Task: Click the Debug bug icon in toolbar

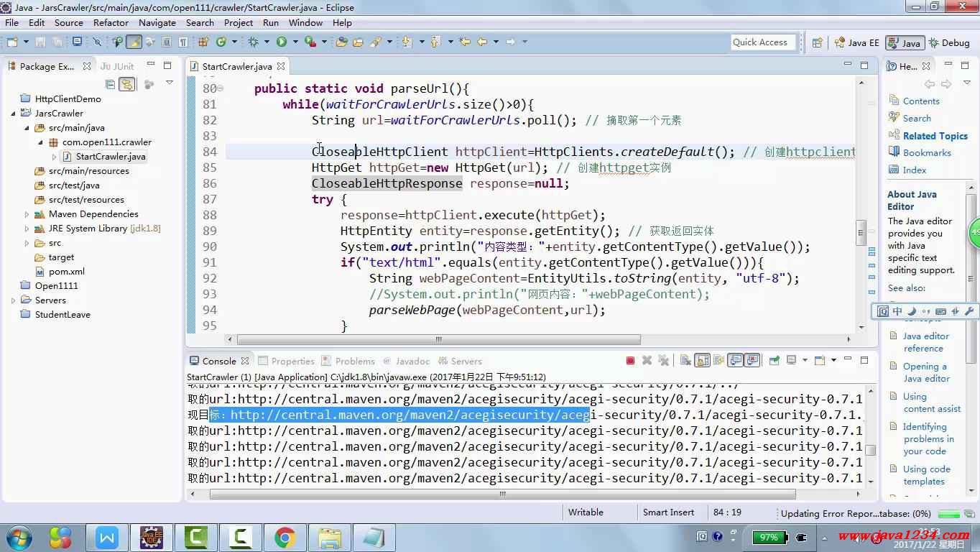Action: (x=252, y=42)
